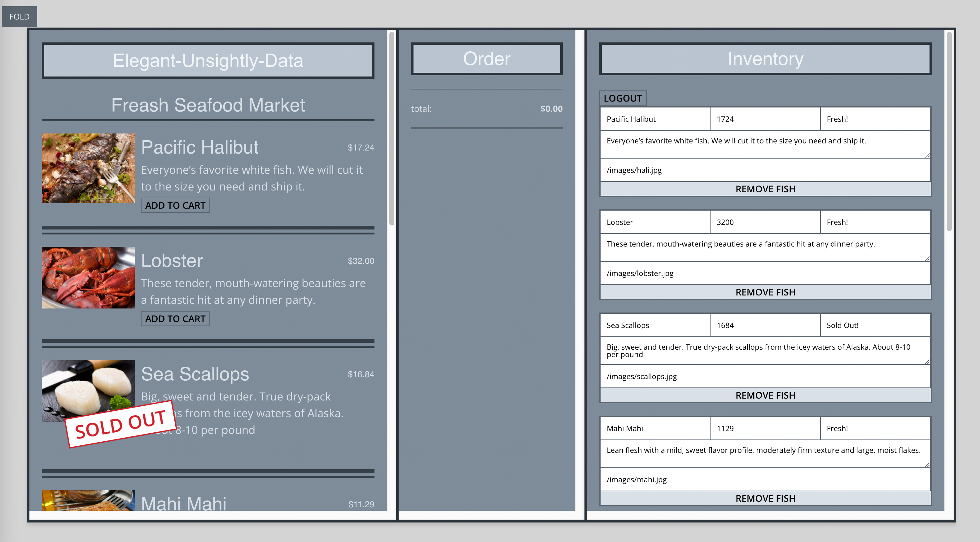Add Pacific Halibut to cart

(x=175, y=205)
